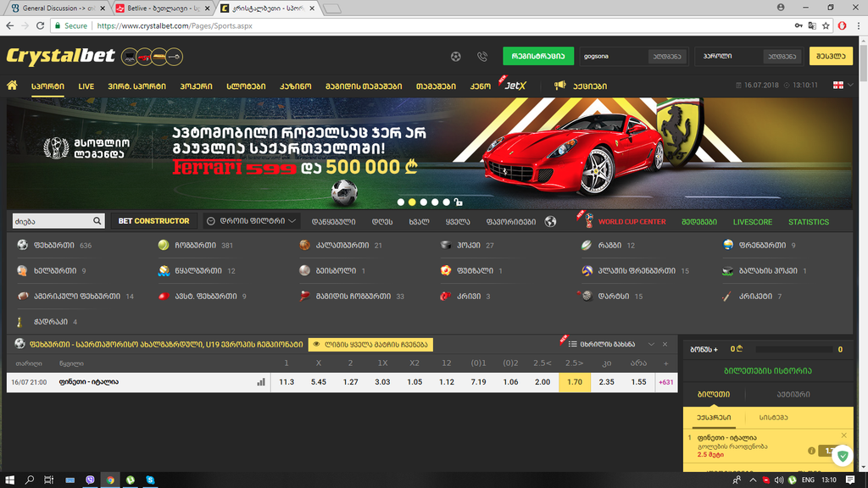This screenshot has width=868, height=488.
Task: Open the language flag dropdown
Action: [843, 85]
